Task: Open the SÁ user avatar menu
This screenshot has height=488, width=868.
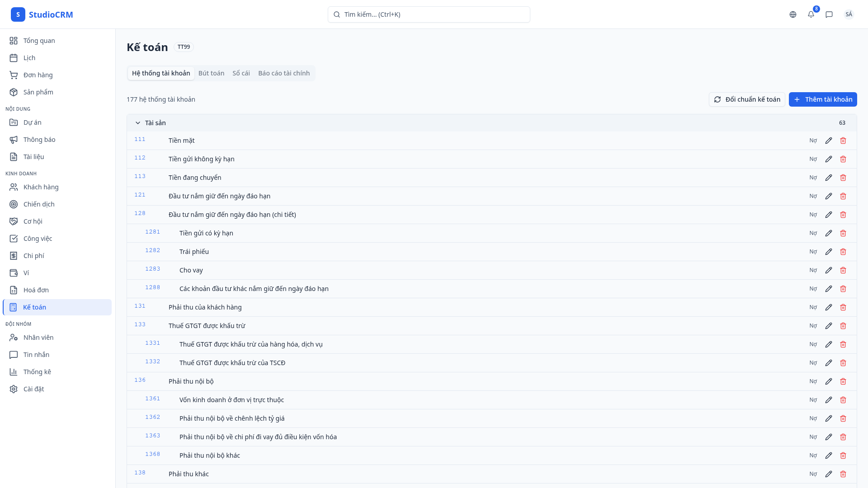Action: tap(849, 14)
